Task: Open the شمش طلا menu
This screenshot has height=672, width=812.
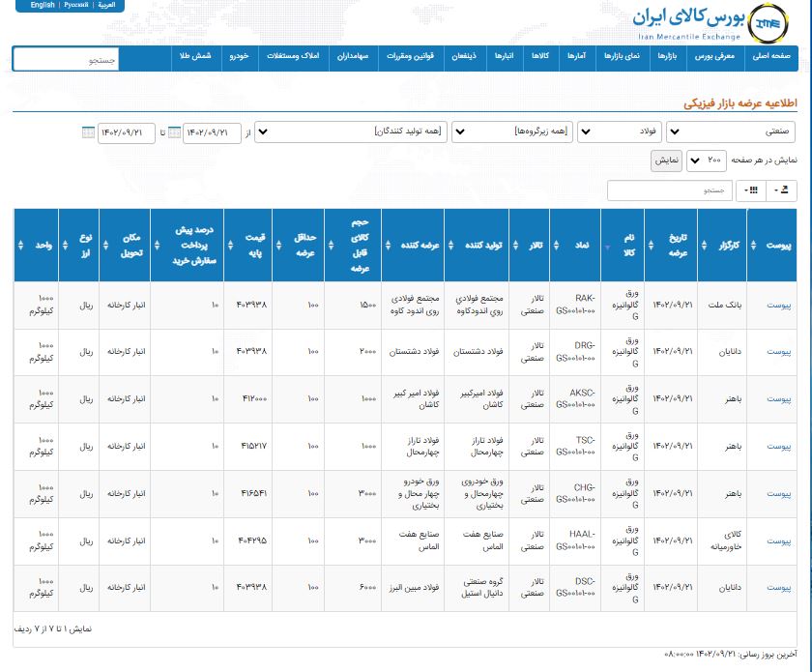Action: point(195,56)
